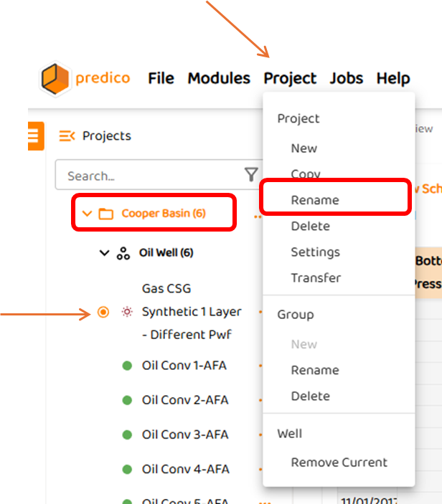Click the orange hamburger menu button
Image resolution: width=442 pixels, height=504 pixels.
[x=33, y=136]
